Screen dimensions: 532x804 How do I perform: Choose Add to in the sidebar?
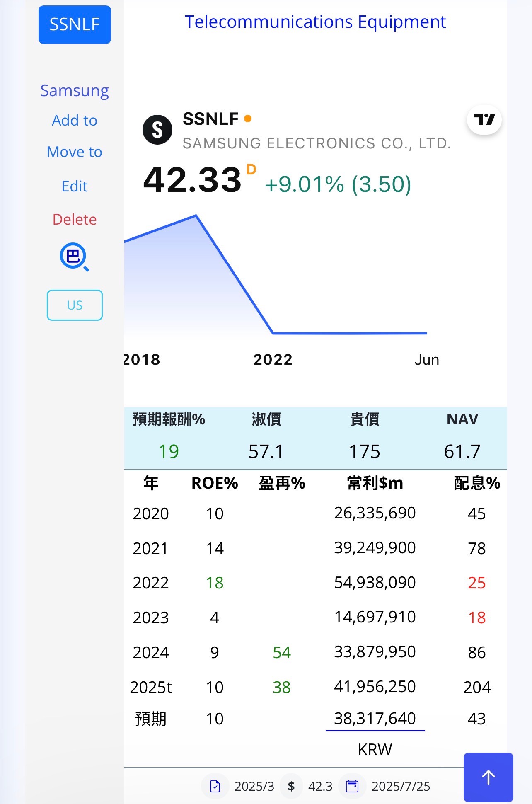pyautogui.click(x=75, y=120)
